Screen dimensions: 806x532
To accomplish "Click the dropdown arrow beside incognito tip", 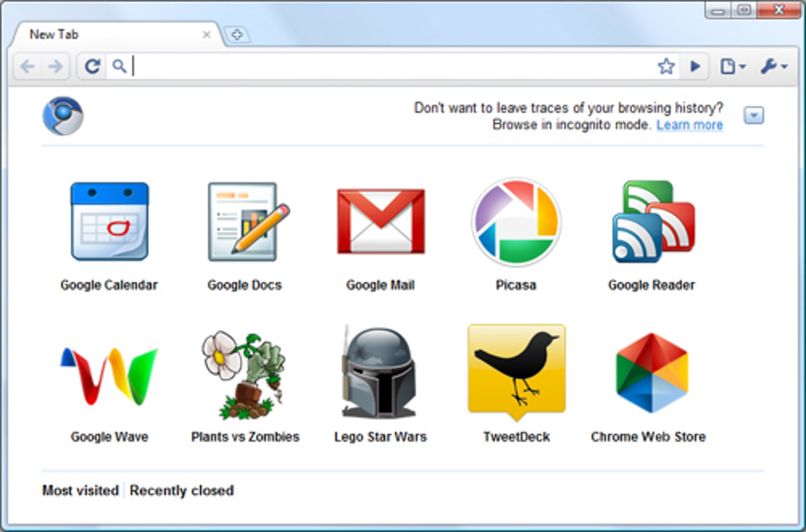I will (x=754, y=116).
